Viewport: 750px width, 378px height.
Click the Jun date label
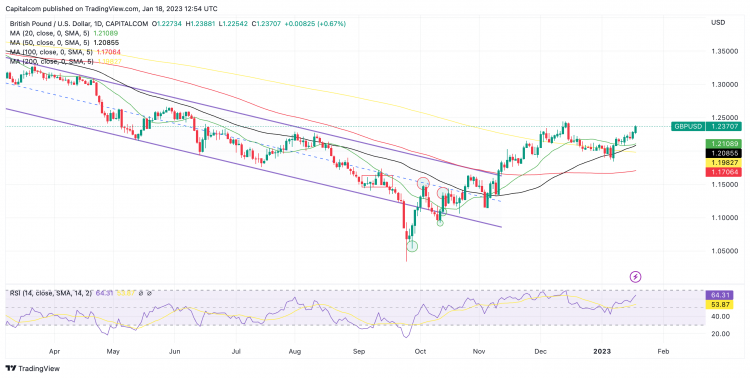(x=175, y=352)
